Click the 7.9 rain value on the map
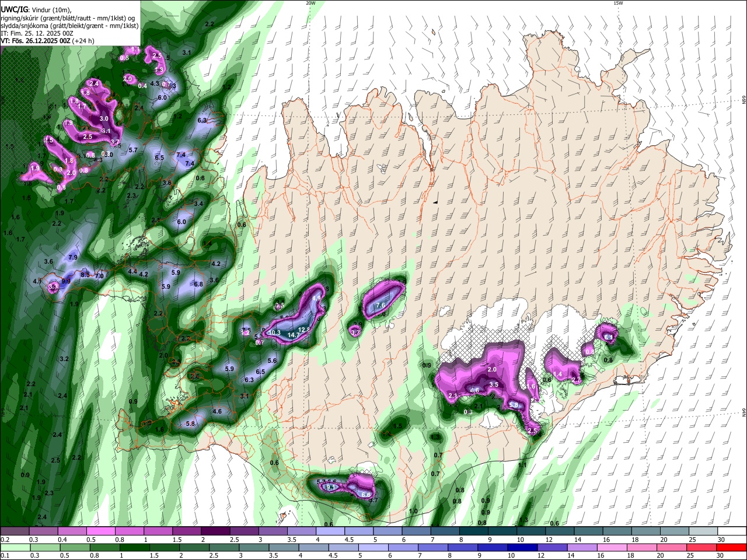Viewport: 747px width, 560px height. 73,257
